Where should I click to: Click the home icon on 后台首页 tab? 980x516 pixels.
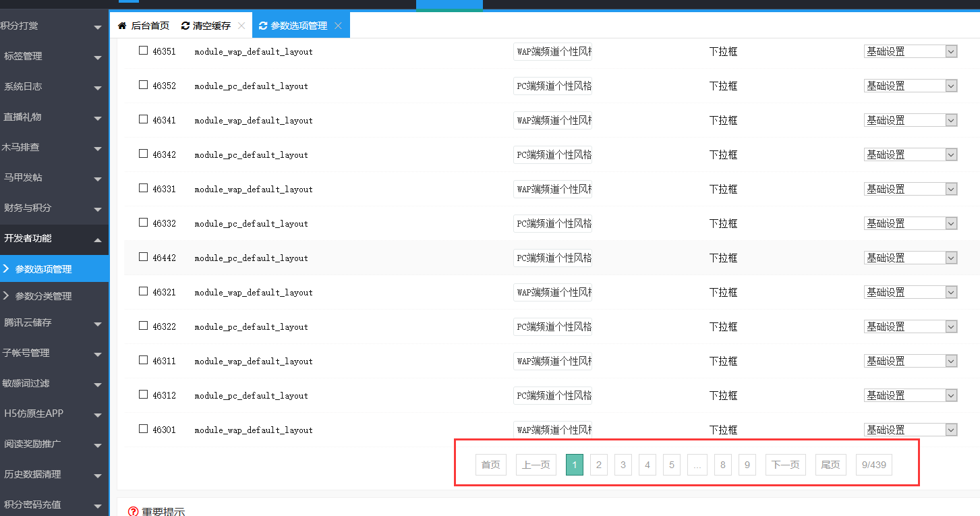(x=122, y=26)
